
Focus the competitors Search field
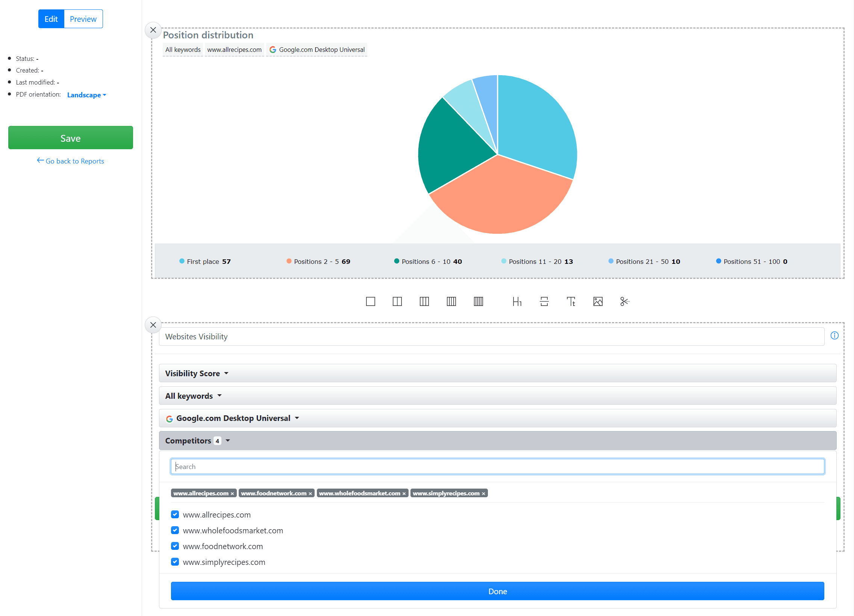(497, 466)
